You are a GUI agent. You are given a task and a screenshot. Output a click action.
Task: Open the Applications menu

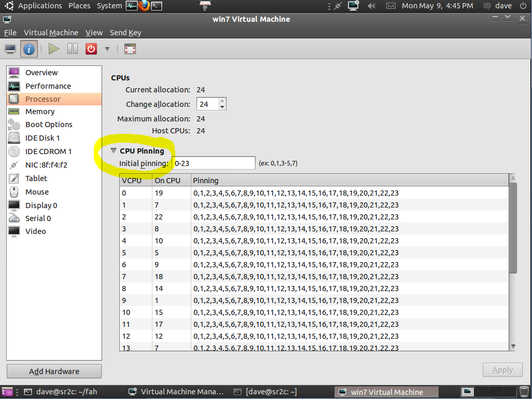[40, 6]
